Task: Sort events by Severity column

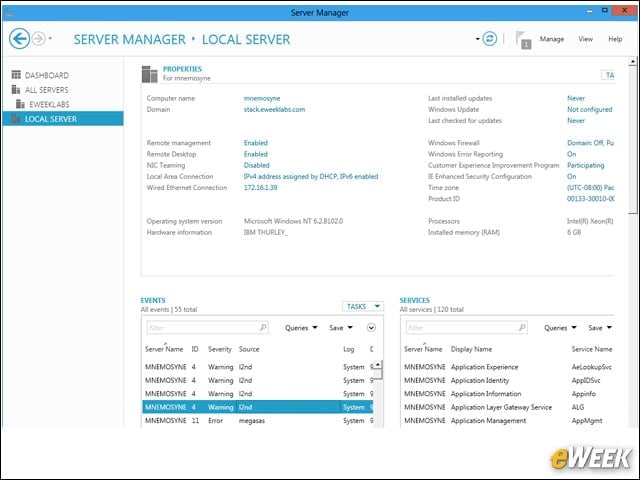Action: [x=220, y=349]
